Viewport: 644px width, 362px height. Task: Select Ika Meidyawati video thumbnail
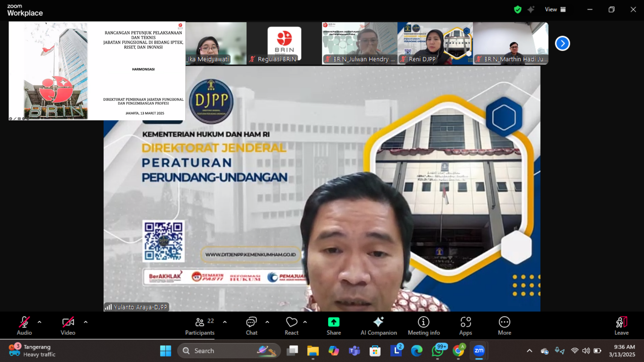click(x=216, y=43)
